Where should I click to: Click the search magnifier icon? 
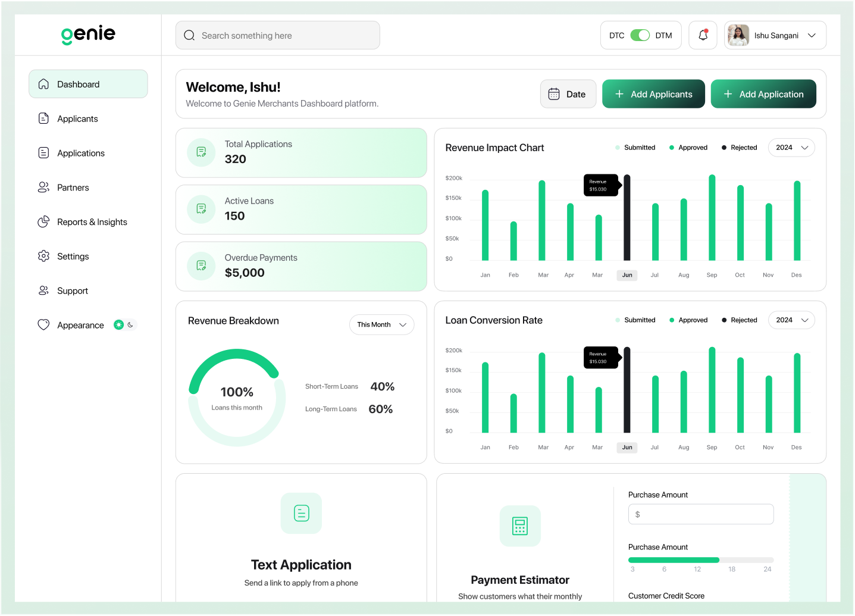point(189,36)
